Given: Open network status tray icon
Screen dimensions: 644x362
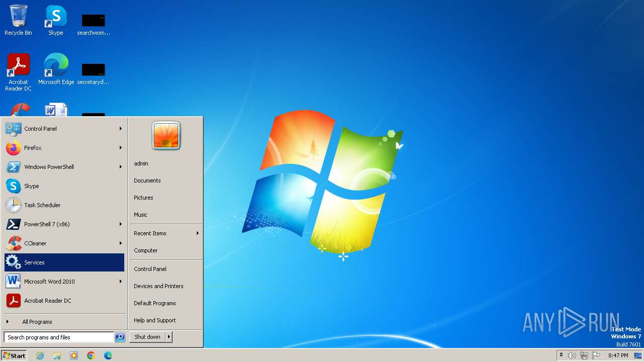Looking at the screenshot, I should pyautogui.click(x=584, y=355).
